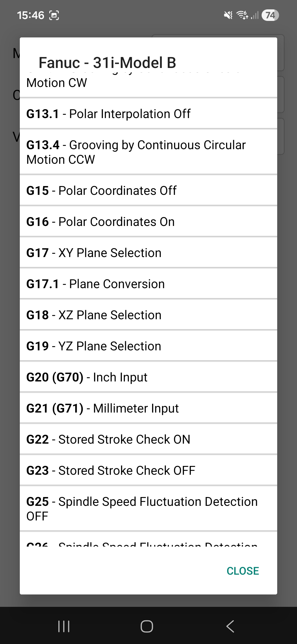Tap the cellular signal strength icon
Viewport: 297px width, 644px height.
[254, 15]
